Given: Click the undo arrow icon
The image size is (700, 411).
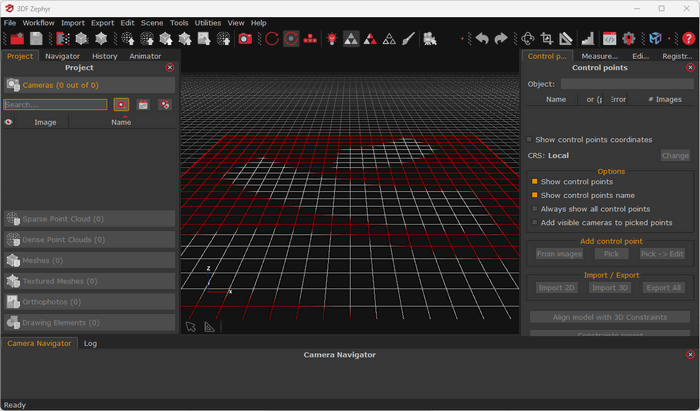Looking at the screenshot, I should pos(482,39).
